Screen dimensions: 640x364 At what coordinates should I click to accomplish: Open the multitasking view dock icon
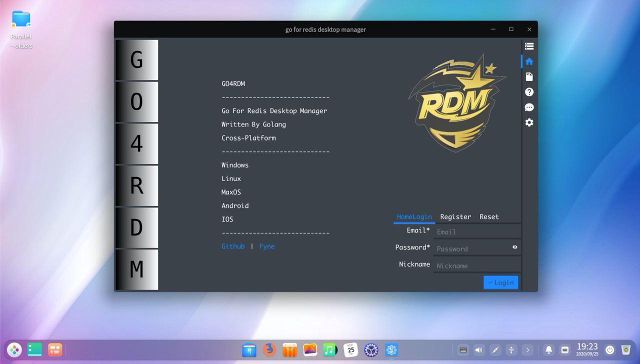34,349
